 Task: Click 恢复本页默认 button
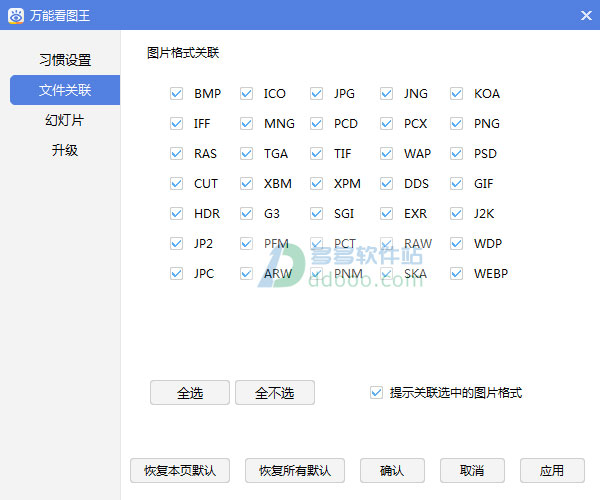click(x=180, y=471)
